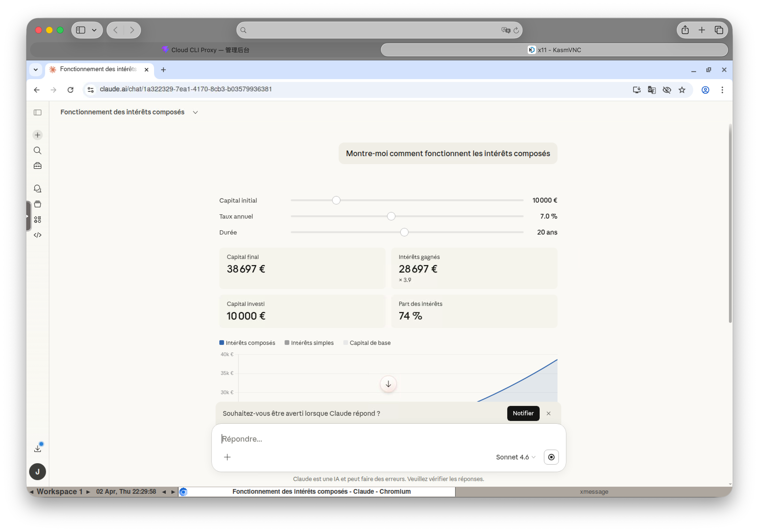
Task: Open code icon in Claude sidebar
Action: point(38,235)
